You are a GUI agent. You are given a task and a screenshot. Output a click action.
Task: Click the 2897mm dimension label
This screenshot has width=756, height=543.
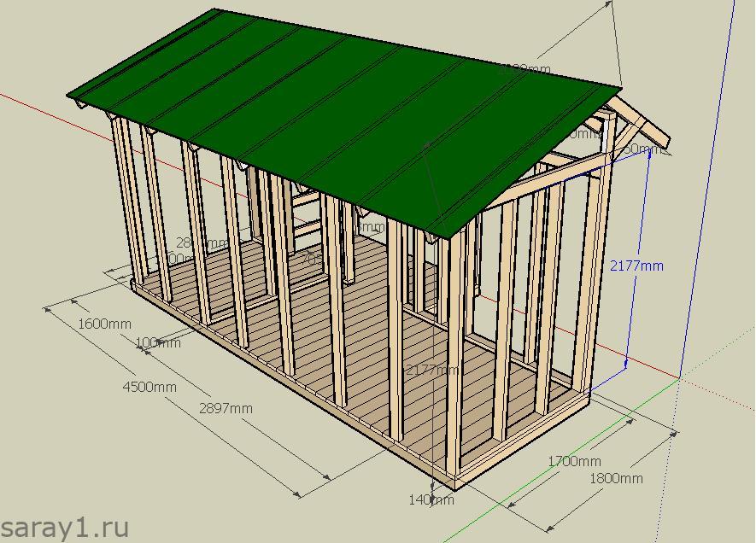pos(226,408)
